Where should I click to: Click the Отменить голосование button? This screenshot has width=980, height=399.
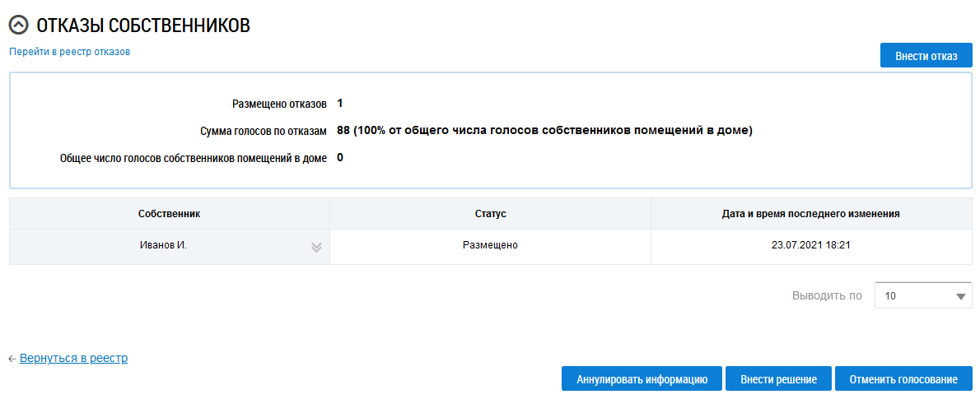[903, 379]
